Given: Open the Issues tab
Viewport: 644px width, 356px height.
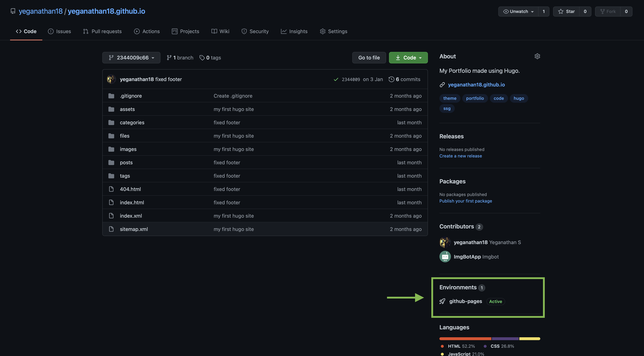Looking at the screenshot, I should click(x=59, y=31).
